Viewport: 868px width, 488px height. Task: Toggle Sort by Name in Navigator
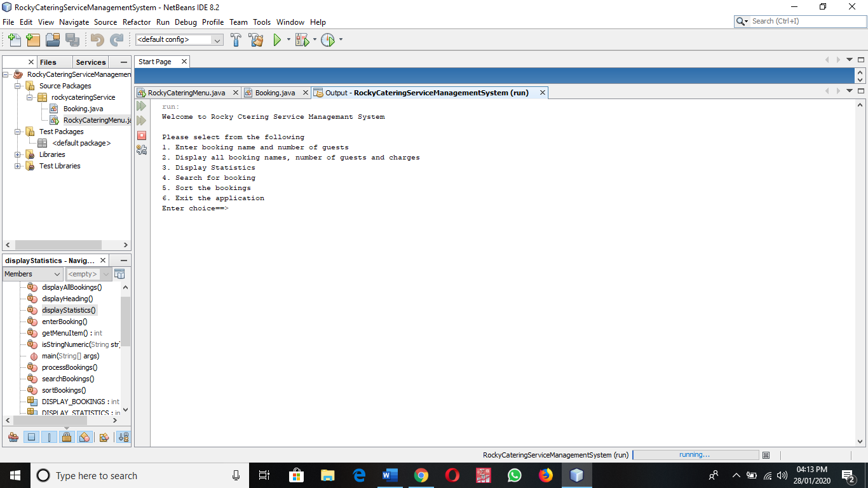123,437
